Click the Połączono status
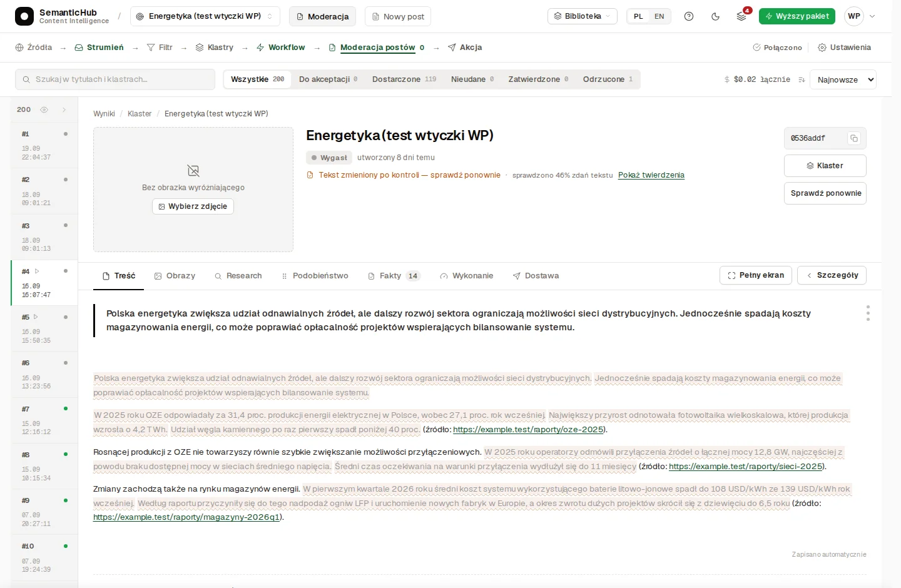Image resolution: width=901 pixels, height=588 pixels. (x=777, y=48)
